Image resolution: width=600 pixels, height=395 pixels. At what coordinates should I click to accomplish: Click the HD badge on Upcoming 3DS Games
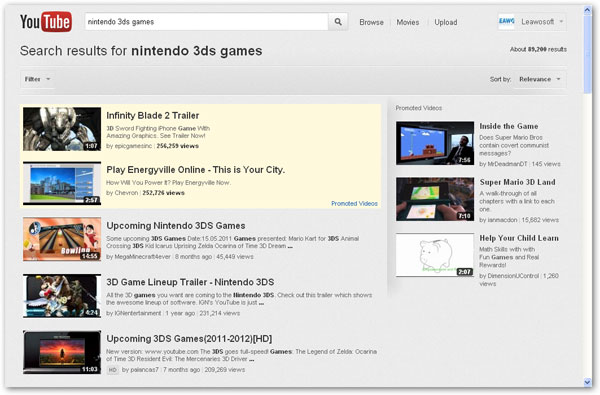point(112,370)
